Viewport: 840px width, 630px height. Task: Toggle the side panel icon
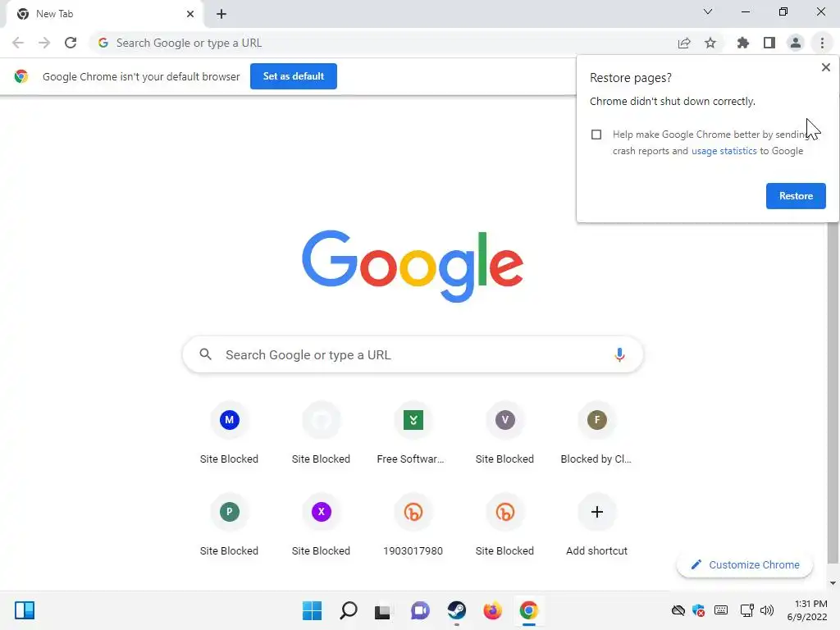click(769, 43)
